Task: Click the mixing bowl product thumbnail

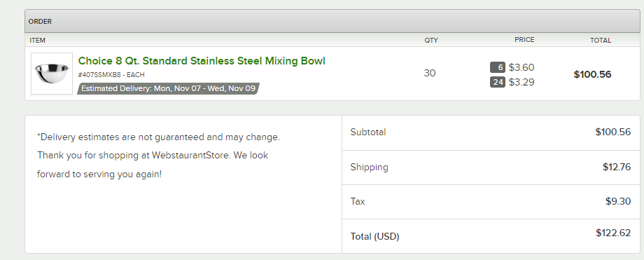Action: click(52, 73)
